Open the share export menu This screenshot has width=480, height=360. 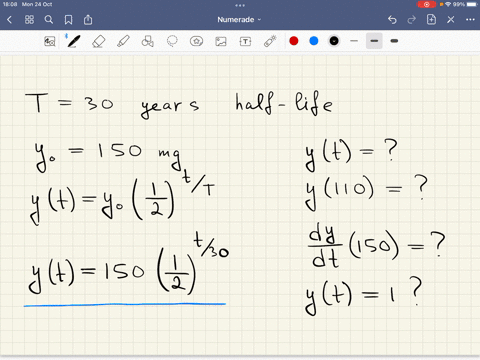(88, 20)
